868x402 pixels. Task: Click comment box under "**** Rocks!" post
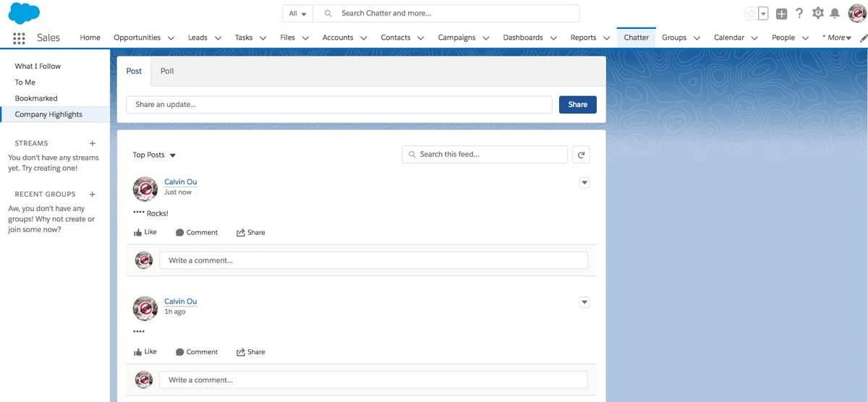373,260
